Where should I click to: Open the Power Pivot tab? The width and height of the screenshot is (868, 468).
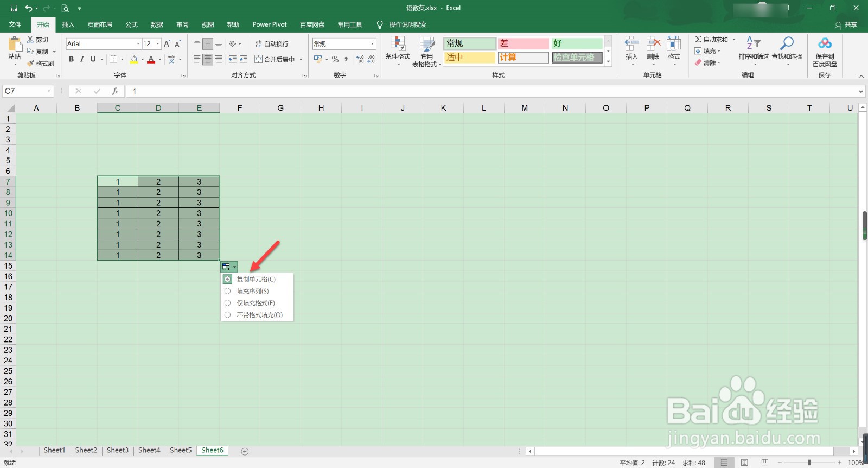[x=270, y=24]
